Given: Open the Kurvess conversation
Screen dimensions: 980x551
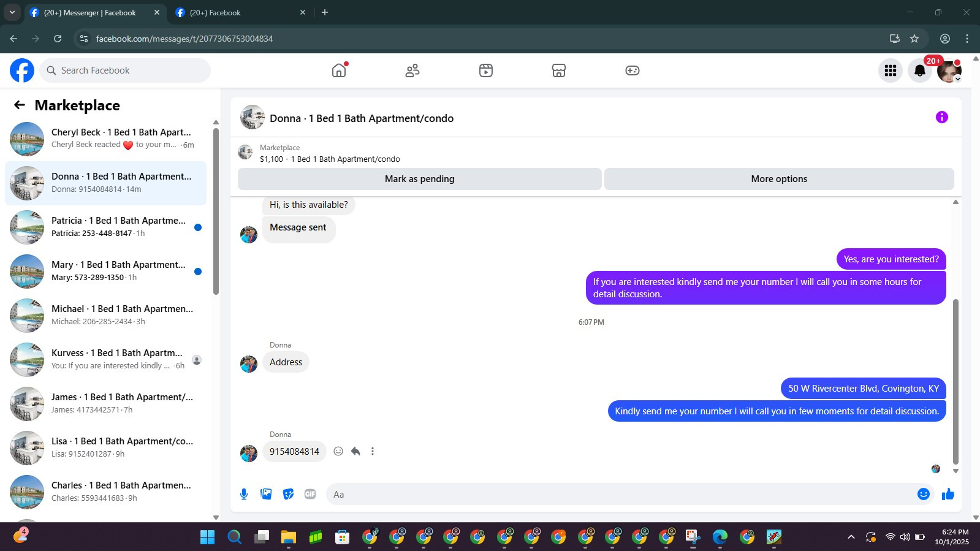Looking at the screenshot, I should click(x=105, y=359).
